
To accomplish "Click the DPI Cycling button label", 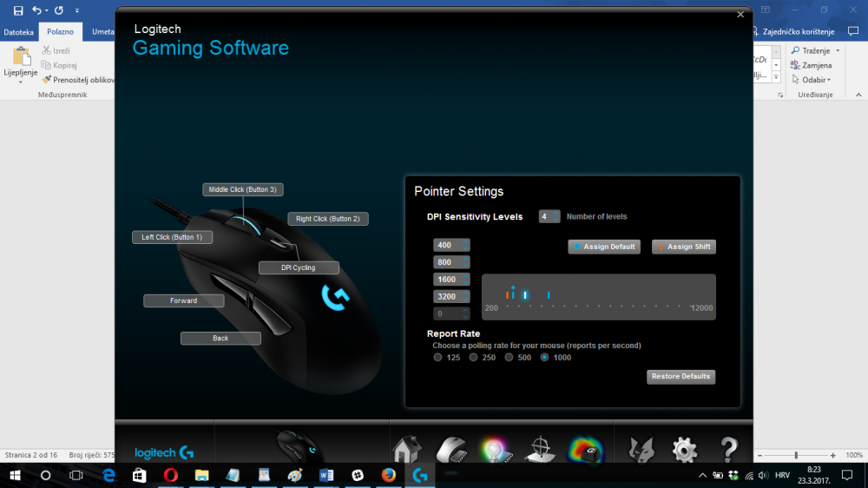I will point(299,267).
